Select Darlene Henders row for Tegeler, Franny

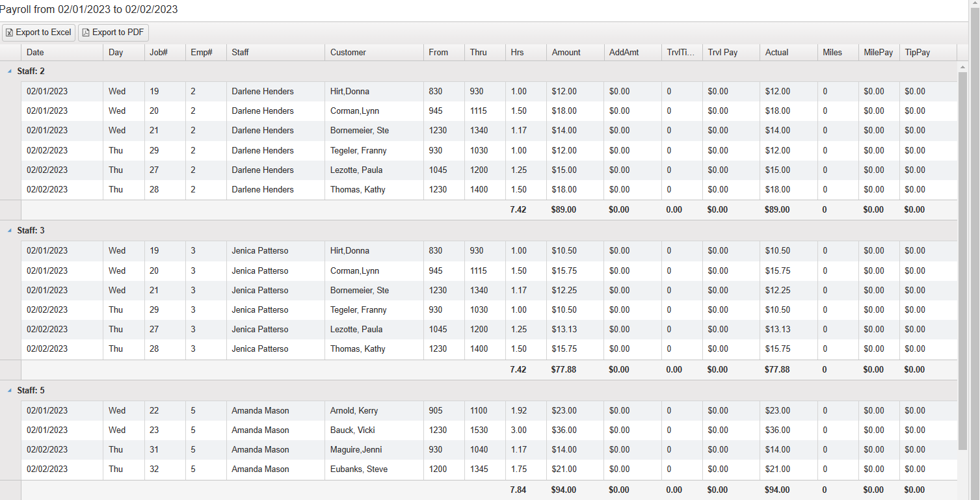[489, 151]
